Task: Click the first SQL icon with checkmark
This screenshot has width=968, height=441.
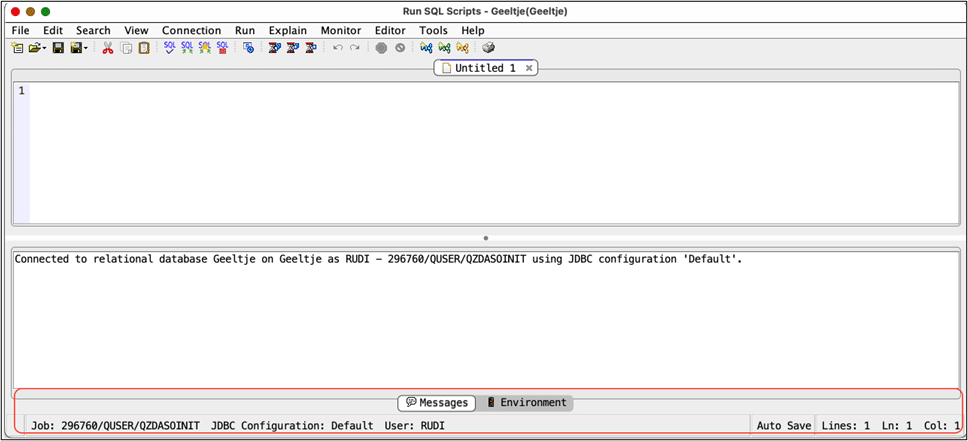Action: (x=169, y=47)
